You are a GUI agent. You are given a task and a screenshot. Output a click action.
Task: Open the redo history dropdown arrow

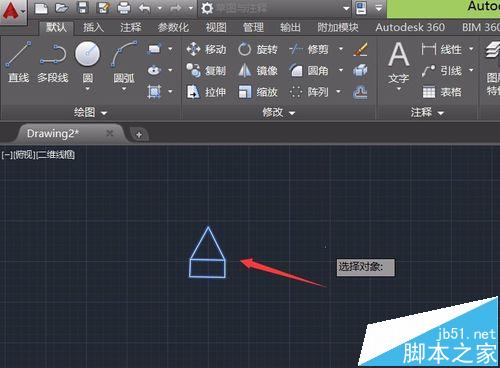(x=190, y=8)
